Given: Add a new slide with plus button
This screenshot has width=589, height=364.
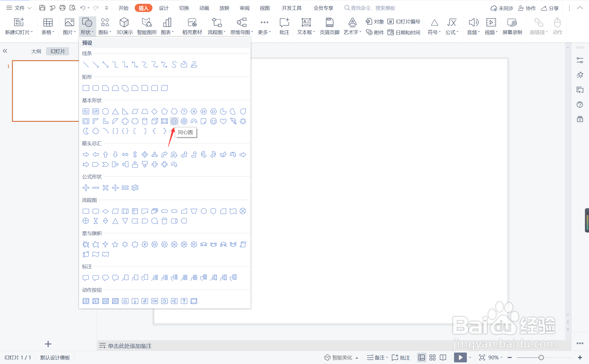Looking at the screenshot, I should pos(48,344).
